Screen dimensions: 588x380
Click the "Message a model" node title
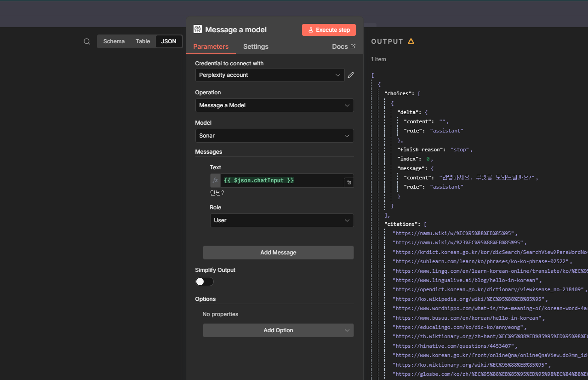pos(236,30)
